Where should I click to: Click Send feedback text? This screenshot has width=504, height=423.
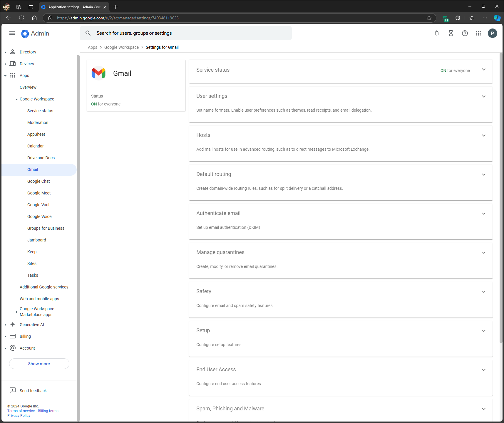point(33,391)
